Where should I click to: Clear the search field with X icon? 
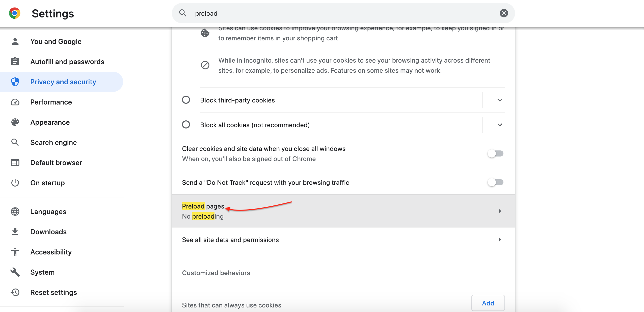[x=504, y=13]
